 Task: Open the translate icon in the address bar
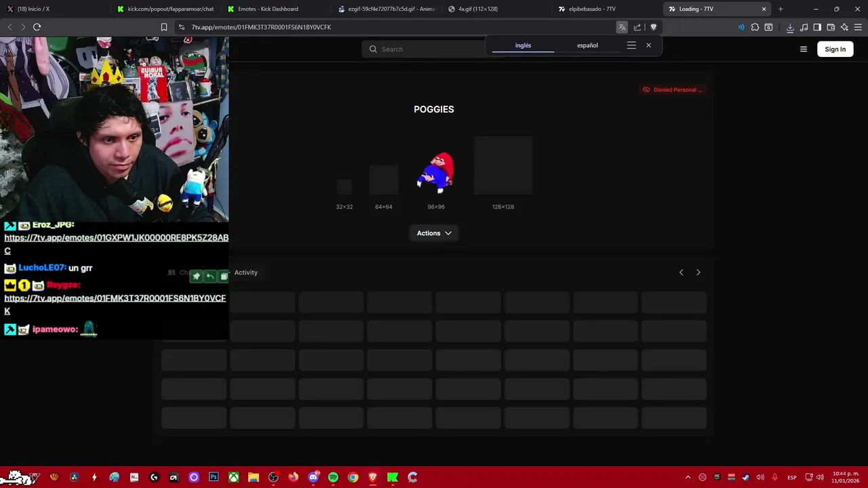(622, 27)
